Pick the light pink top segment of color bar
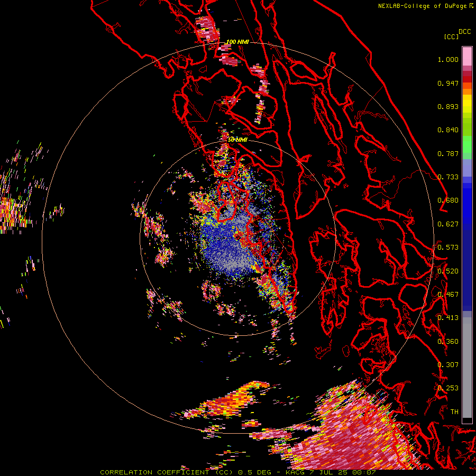476x476 pixels. (x=467, y=56)
